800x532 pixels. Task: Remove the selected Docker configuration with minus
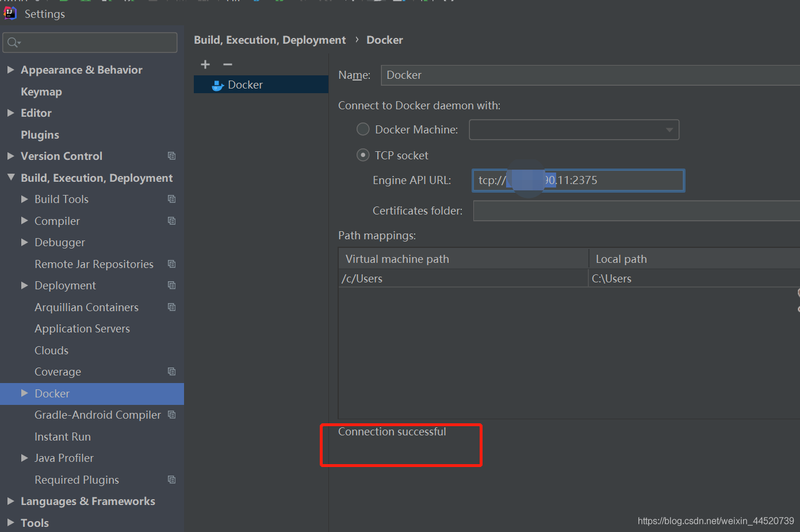click(x=228, y=64)
